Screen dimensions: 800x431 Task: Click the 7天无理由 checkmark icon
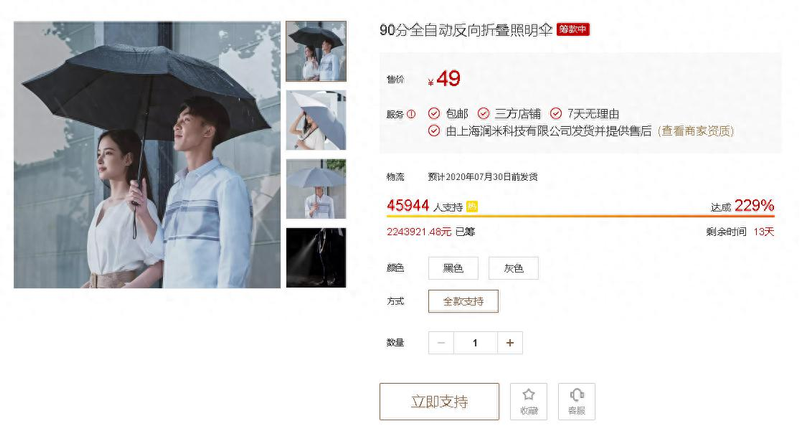coord(556,113)
